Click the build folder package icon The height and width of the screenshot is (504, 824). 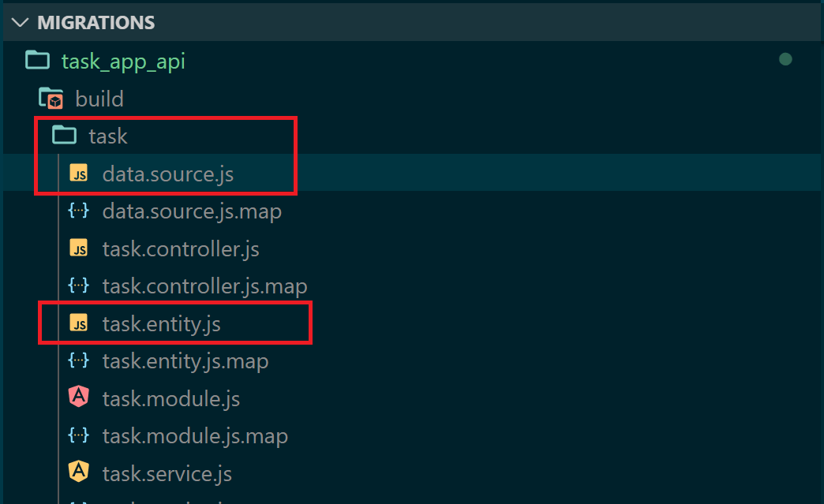pos(51,98)
